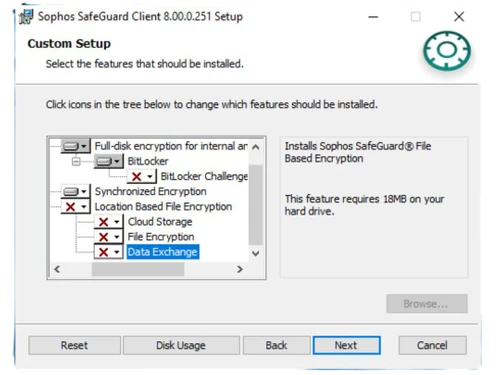Image resolution: width=500 pixels, height=375 pixels.
Task: Select the BitLocker tree item label
Action: tap(148, 161)
